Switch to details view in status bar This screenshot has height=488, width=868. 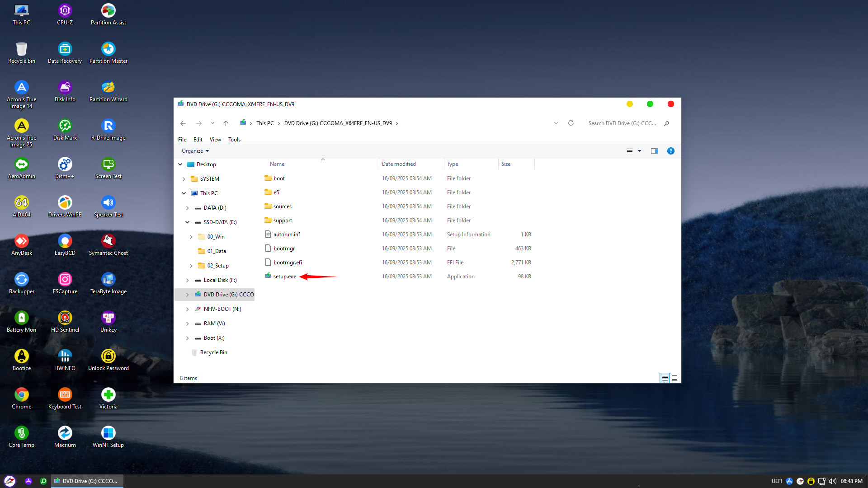[665, 378]
